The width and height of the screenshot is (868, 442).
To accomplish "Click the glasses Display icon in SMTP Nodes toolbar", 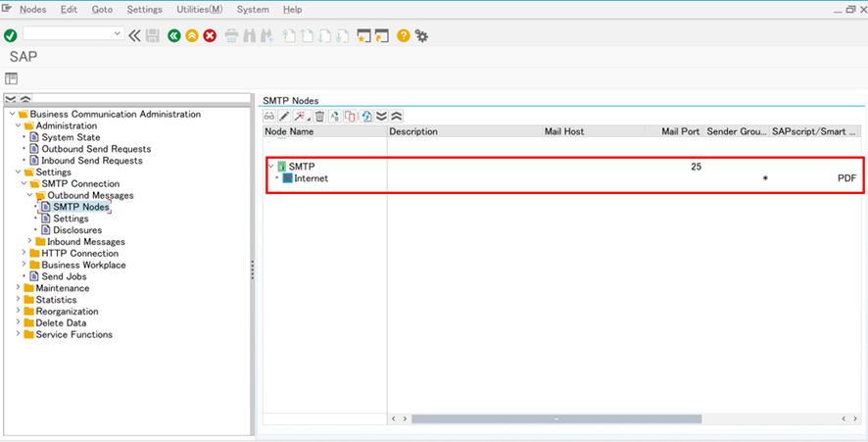I will [x=269, y=116].
